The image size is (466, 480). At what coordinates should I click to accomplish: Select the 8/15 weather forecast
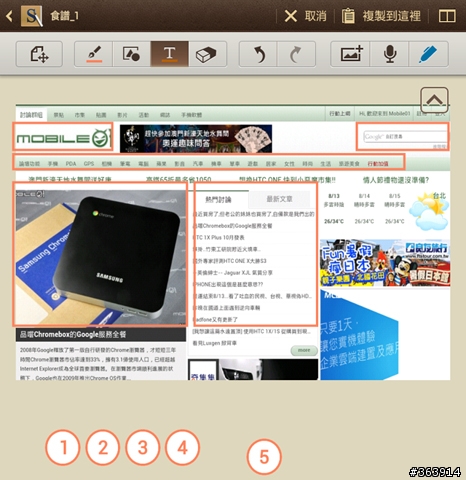(395, 208)
